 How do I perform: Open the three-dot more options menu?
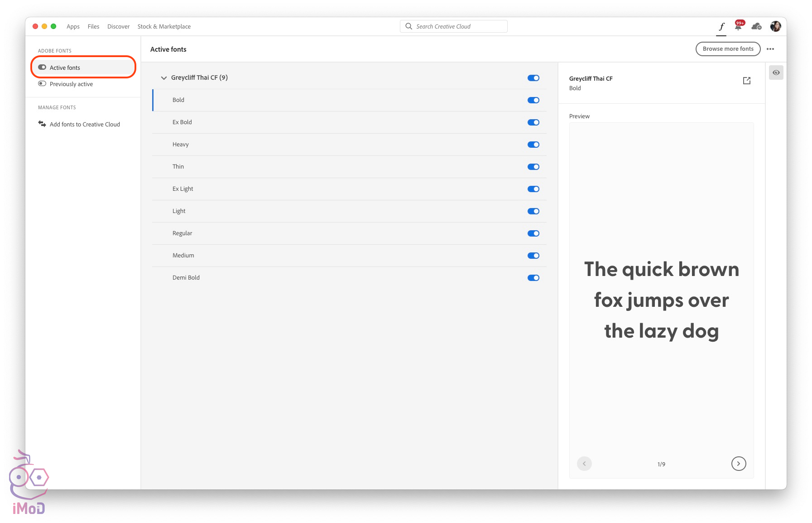click(x=770, y=49)
